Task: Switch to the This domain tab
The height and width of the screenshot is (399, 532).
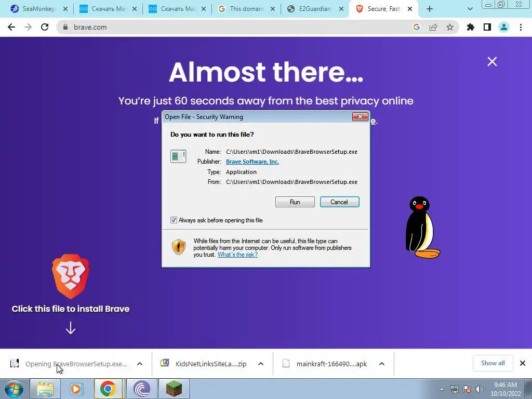Action: [x=246, y=9]
